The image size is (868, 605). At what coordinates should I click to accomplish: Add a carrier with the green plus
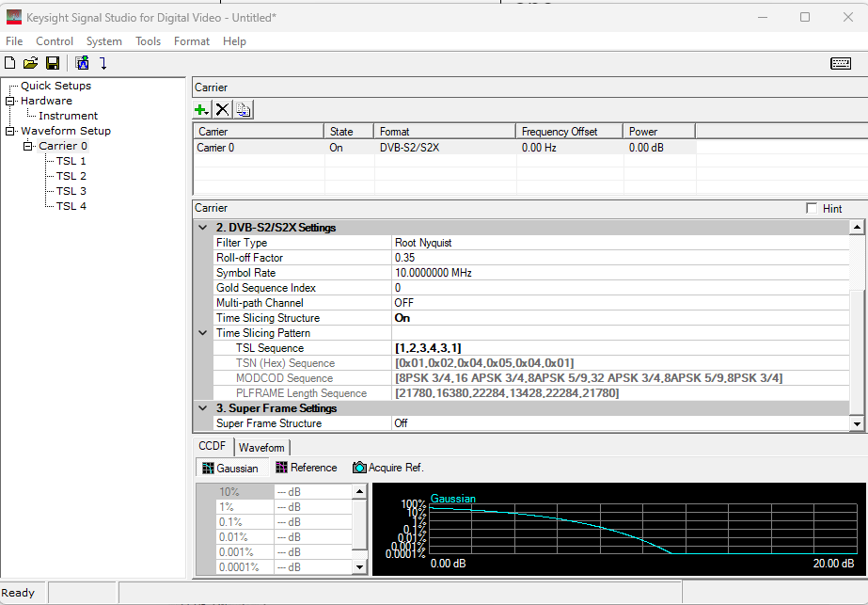point(202,110)
